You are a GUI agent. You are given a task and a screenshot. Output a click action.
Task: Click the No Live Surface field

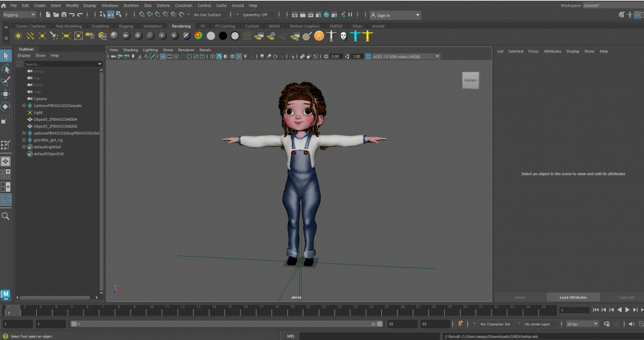coord(208,14)
